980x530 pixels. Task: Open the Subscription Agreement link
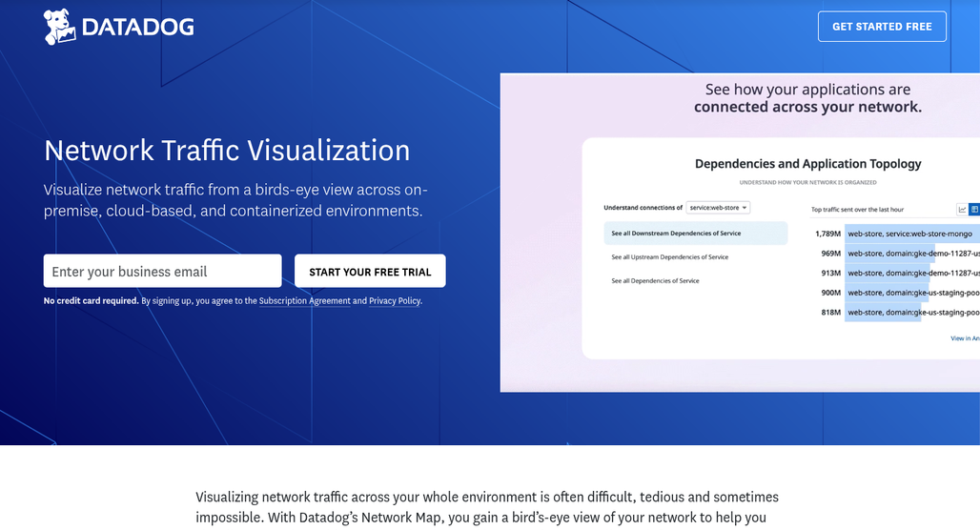tap(304, 300)
